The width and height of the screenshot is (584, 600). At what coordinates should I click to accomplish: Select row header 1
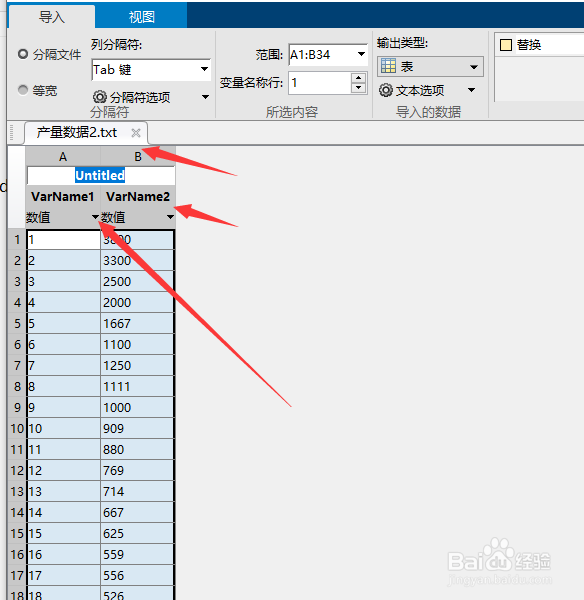point(17,240)
